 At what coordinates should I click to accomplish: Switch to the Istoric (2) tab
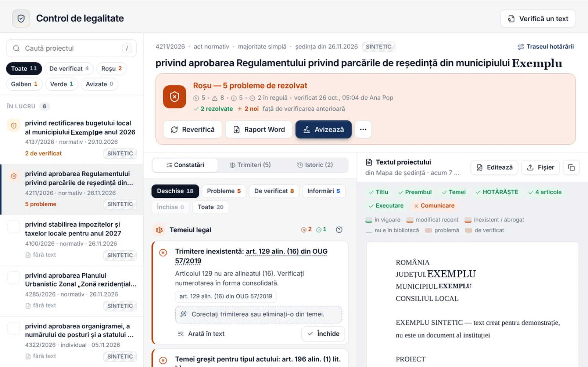tap(315, 165)
